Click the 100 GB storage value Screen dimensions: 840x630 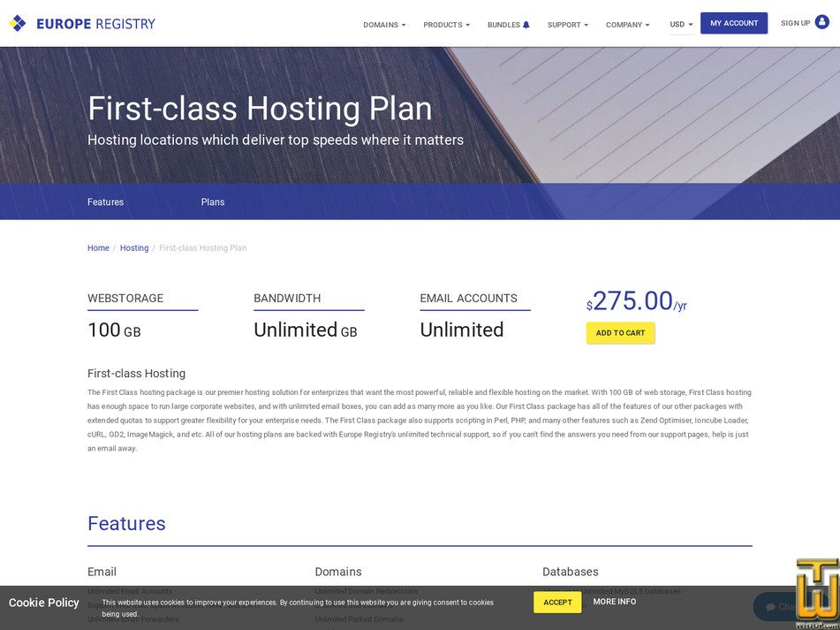(114, 330)
